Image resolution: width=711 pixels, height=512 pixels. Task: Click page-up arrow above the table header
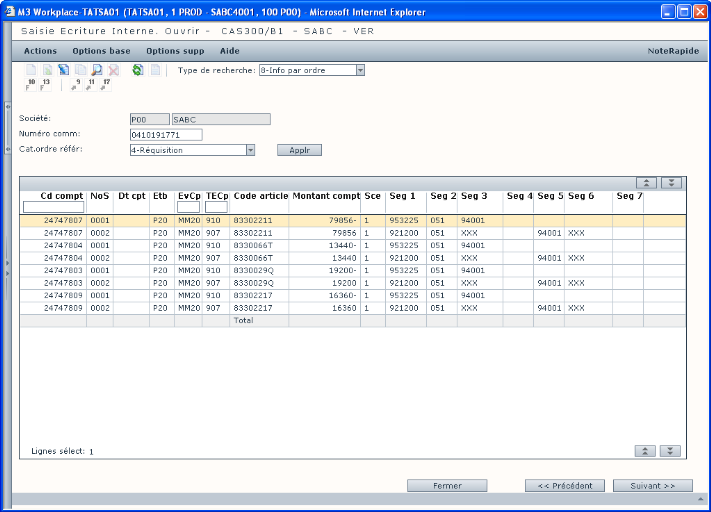(646, 183)
